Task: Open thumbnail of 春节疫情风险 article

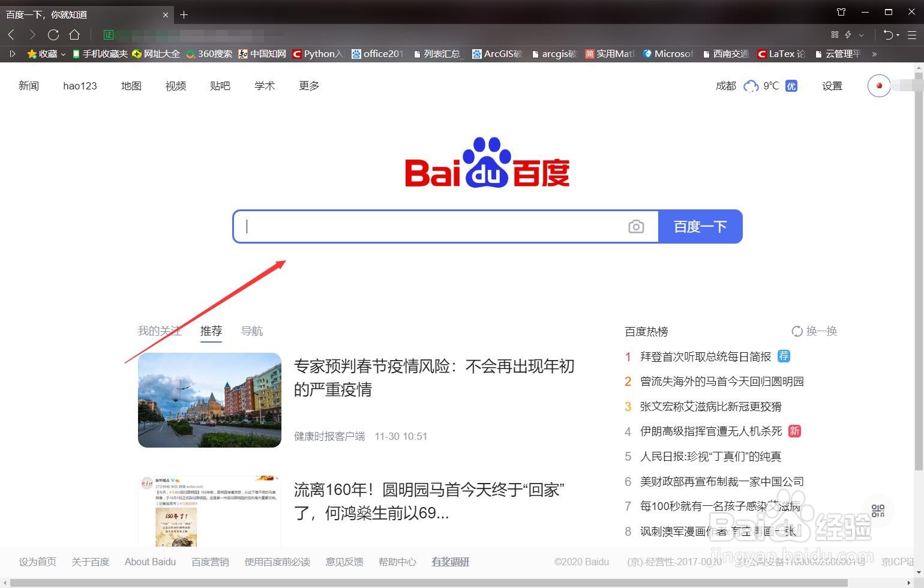Action: 209,400
